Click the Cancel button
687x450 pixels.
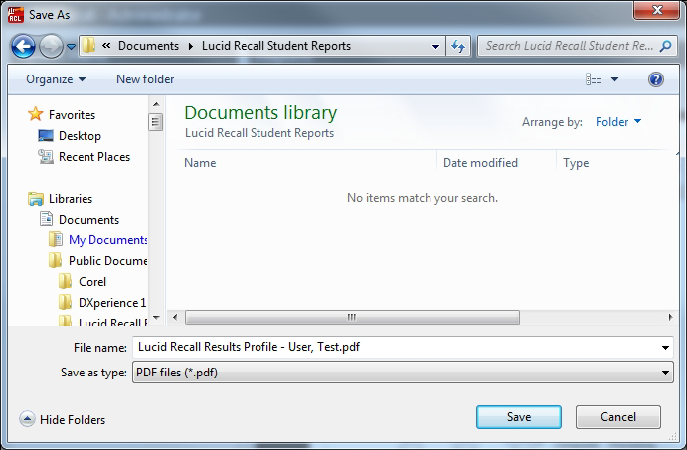pyautogui.click(x=618, y=417)
